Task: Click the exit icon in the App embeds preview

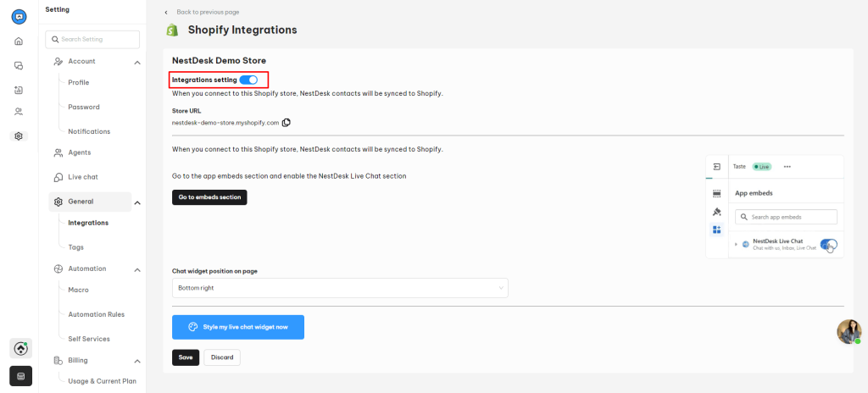Action: coord(717,167)
